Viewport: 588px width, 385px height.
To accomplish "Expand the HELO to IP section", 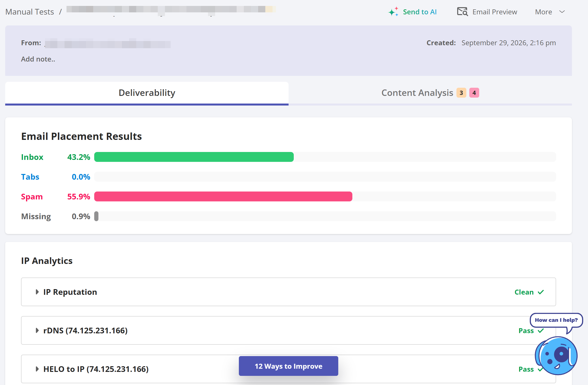I will point(288,369).
